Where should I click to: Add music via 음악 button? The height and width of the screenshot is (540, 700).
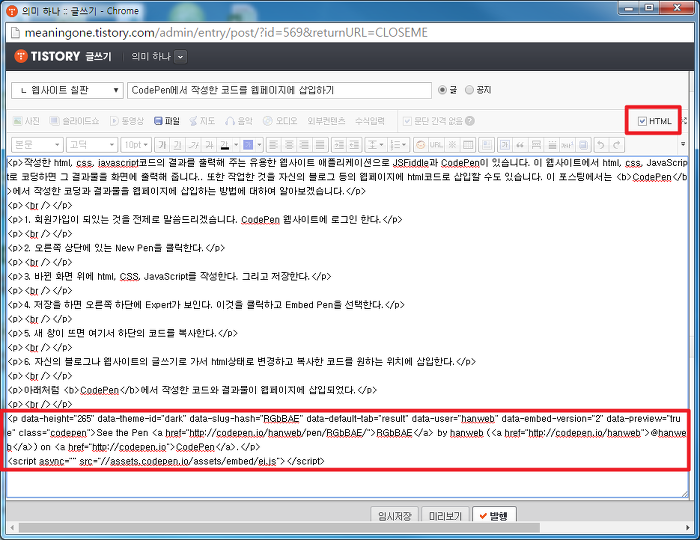tap(239, 121)
